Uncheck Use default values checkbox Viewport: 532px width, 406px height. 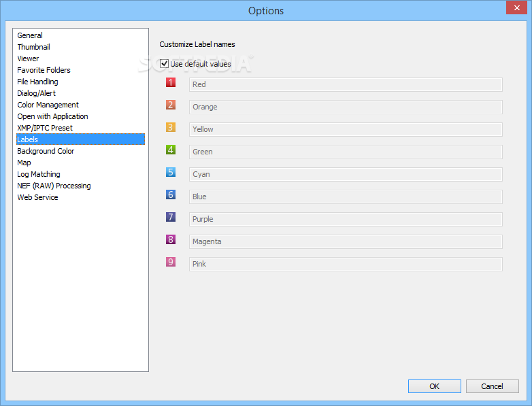click(x=164, y=64)
